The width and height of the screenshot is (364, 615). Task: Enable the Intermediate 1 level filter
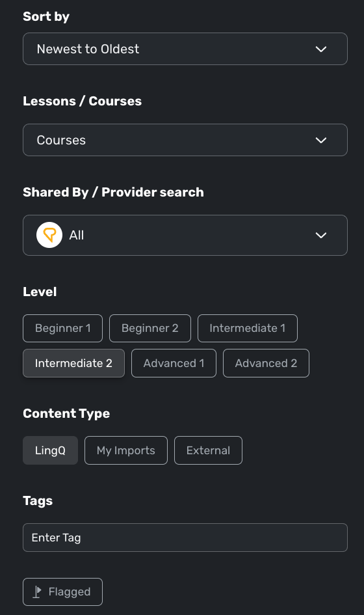[x=248, y=328]
